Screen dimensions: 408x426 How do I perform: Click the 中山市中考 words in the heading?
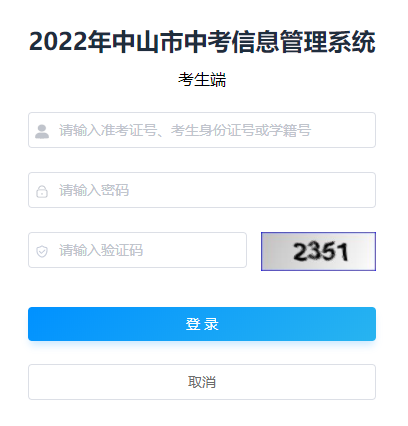click(171, 42)
